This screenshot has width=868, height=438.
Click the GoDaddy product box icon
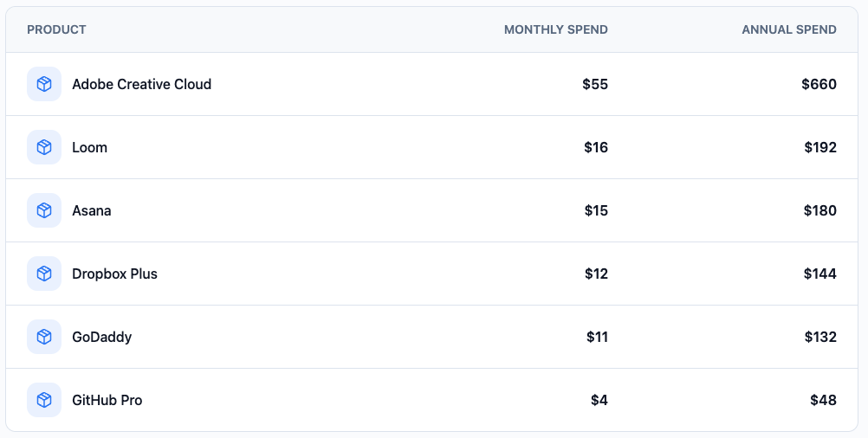pos(44,337)
